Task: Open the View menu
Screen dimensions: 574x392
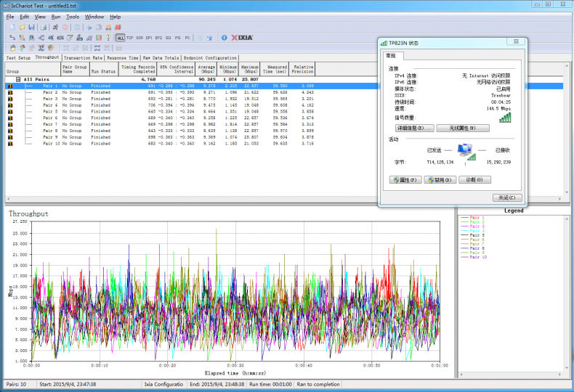Action: pos(40,17)
